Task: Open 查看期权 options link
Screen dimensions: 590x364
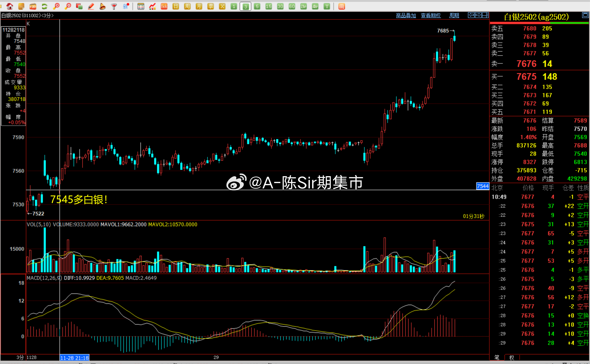Action: pyautogui.click(x=431, y=15)
